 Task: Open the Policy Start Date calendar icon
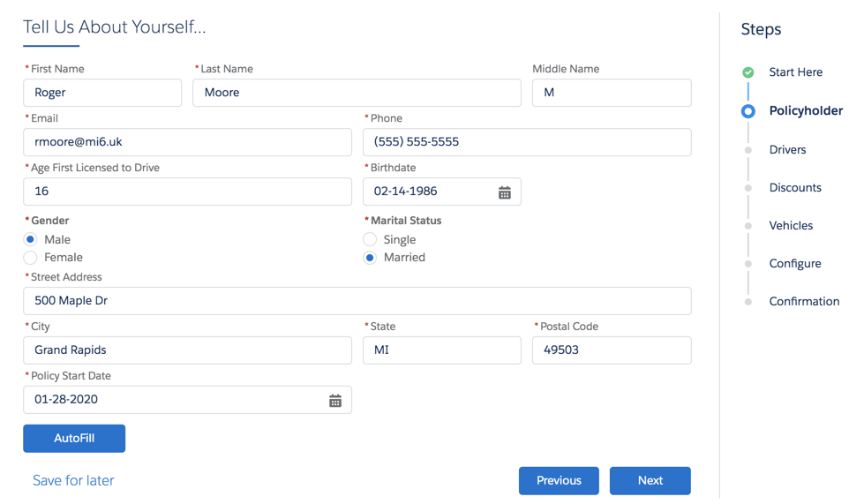(335, 401)
